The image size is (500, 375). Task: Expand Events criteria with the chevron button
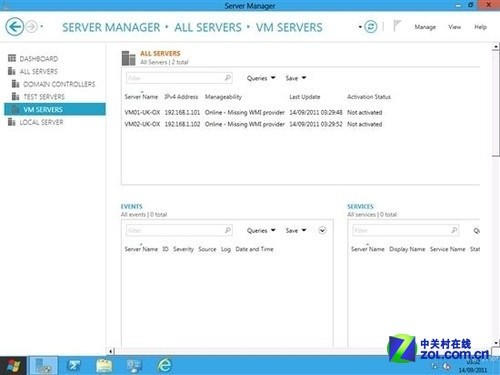[x=322, y=230]
